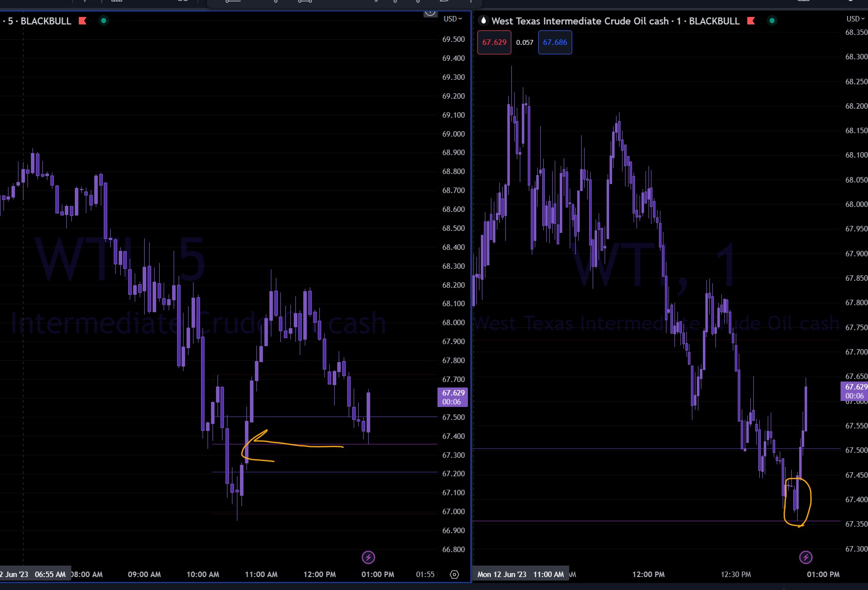This screenshot has height=590, width=868.
Task: Select the horizontal line at 67.500 on the 1-minute chart
Action: (656, 449)
